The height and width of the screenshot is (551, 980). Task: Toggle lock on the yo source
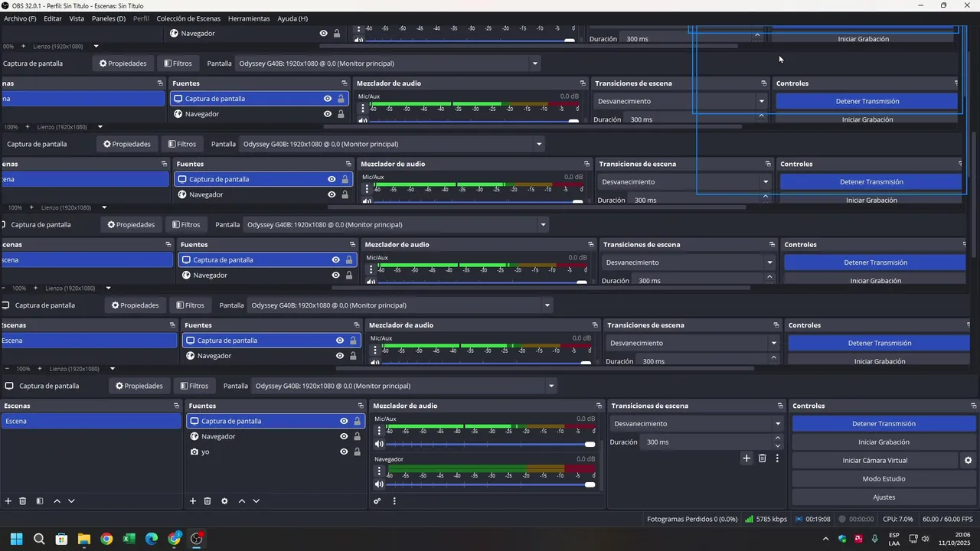tap(357, 452)
